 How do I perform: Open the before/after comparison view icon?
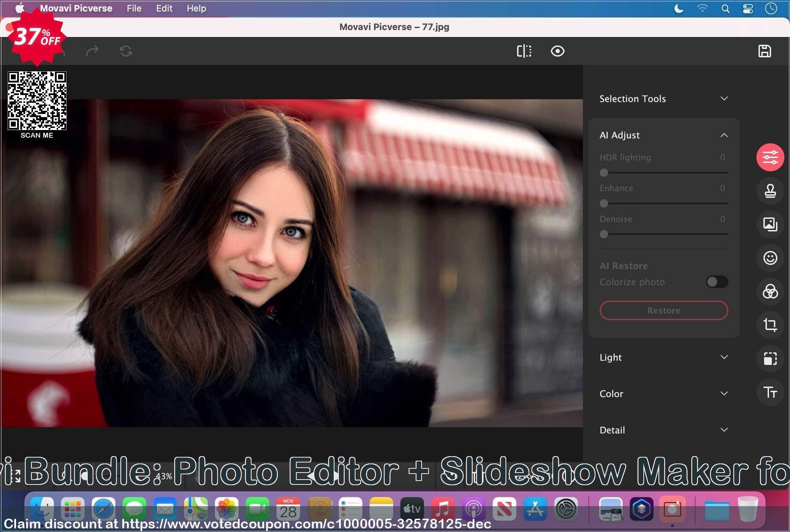point(524,51)
